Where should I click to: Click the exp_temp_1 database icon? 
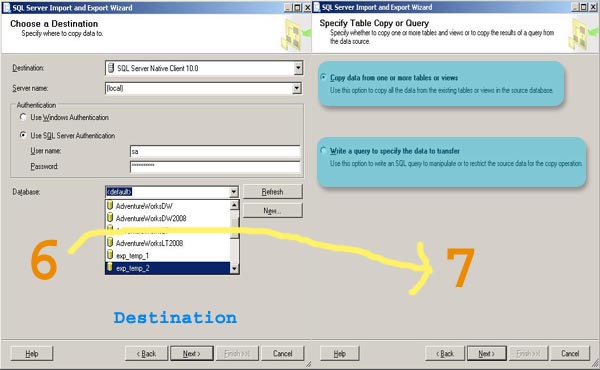point(110,255)
